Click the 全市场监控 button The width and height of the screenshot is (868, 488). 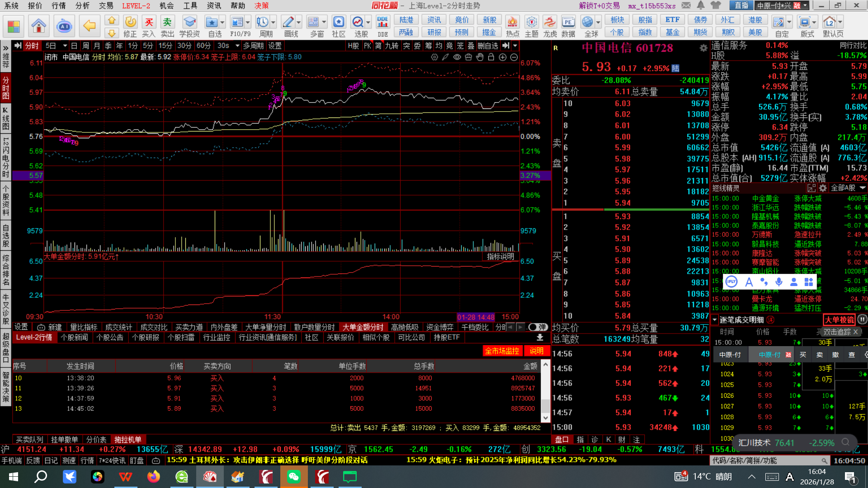tap(502, 351)
